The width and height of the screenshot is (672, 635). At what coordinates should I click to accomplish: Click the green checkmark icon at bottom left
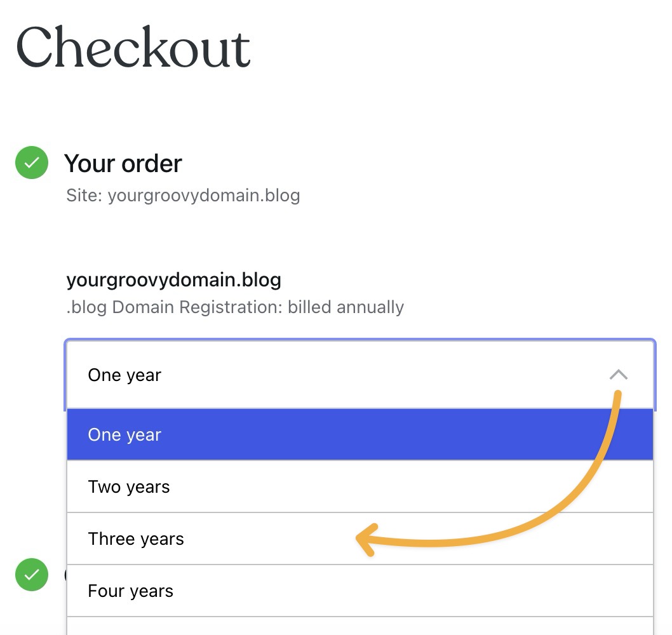[32, 575]
